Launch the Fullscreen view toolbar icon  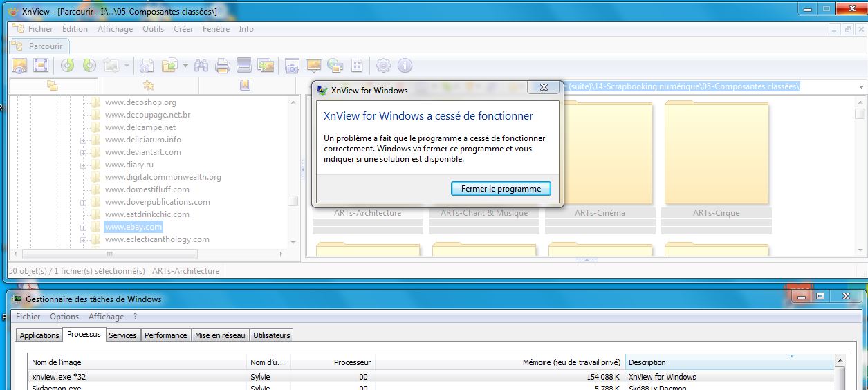tap(41, 66)
